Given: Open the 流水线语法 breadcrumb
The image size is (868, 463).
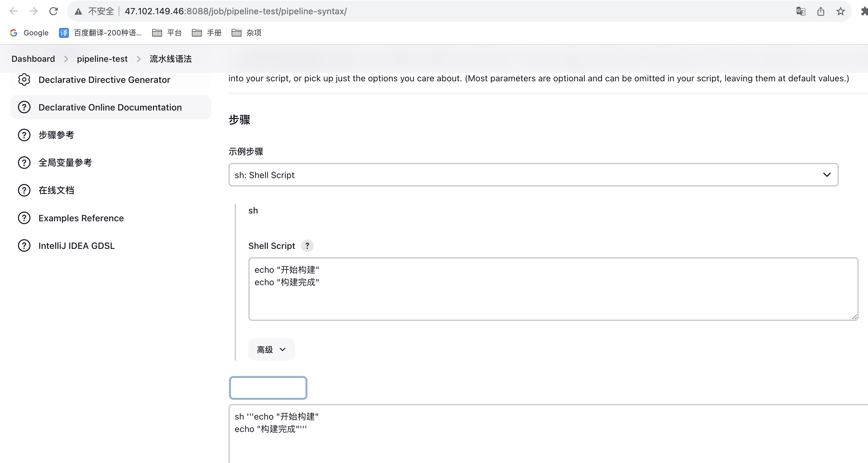Looking at the screenshot, I should pos(170,59).
